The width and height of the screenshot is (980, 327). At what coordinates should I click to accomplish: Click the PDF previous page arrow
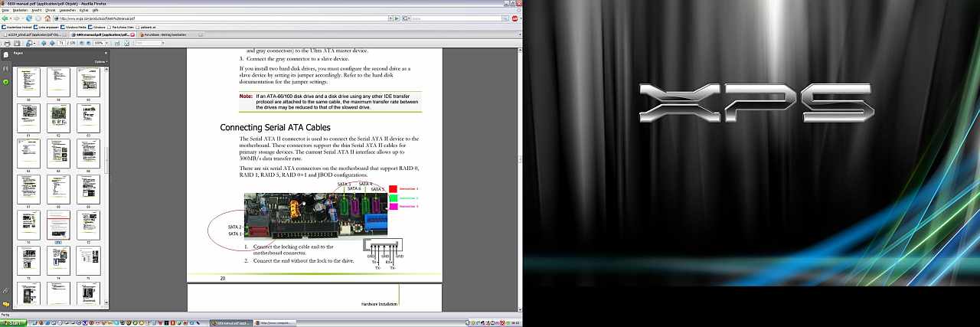44,43
